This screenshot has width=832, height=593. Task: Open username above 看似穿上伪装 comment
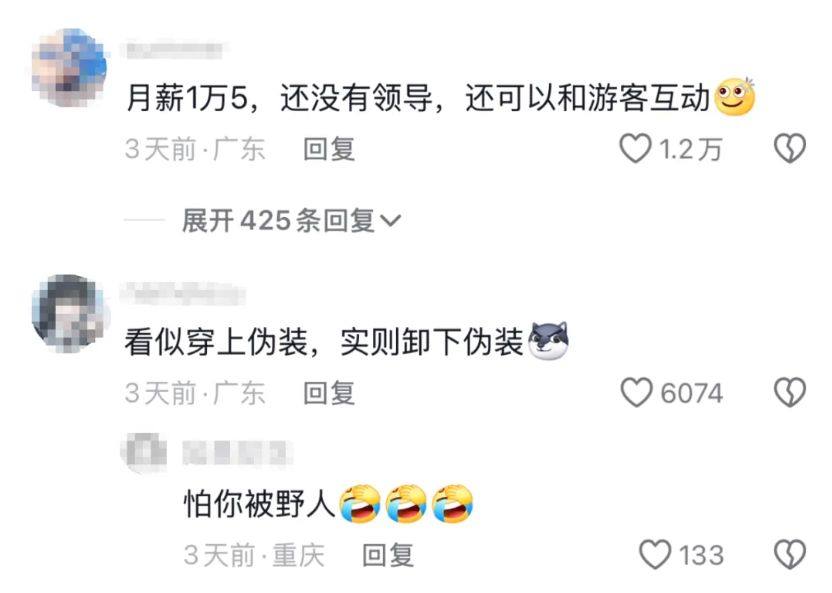(183, 294)
